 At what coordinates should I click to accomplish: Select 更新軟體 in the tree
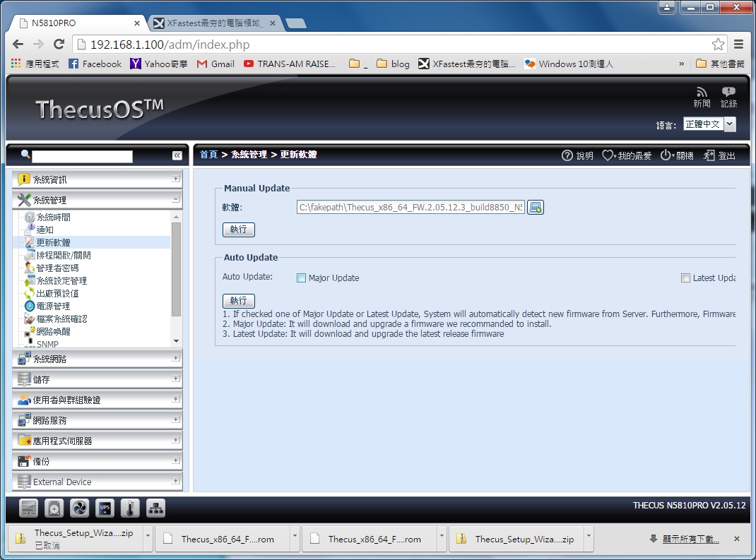(x=53, y=242)
